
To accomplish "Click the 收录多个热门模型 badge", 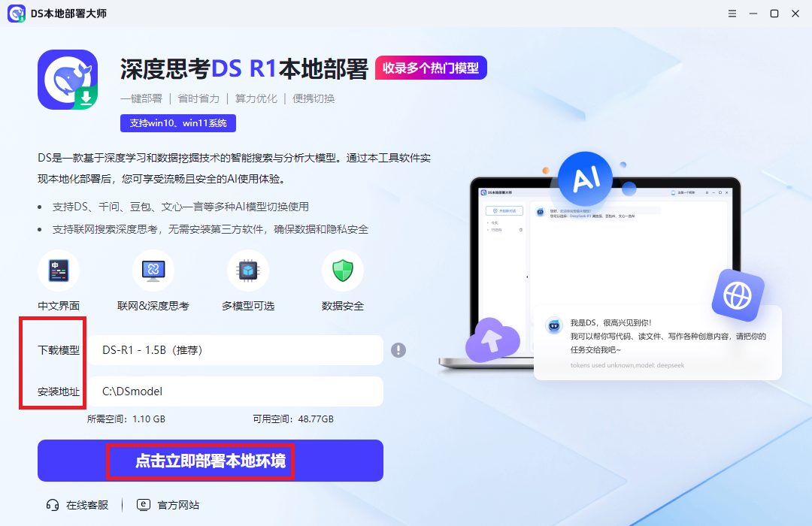I will [431, 68].
